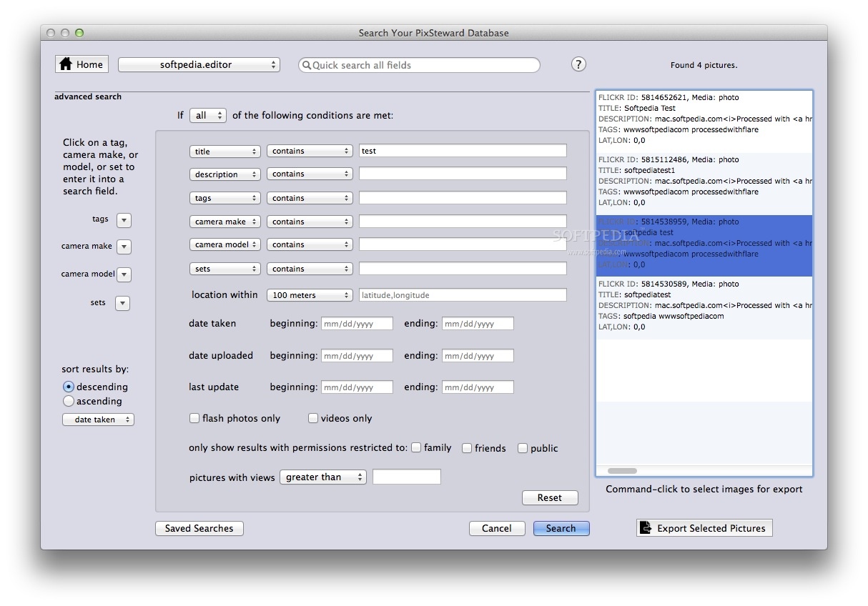868x606 pixels.
Task: Select result titled softpediatest1
Action: tap(704, 184)
